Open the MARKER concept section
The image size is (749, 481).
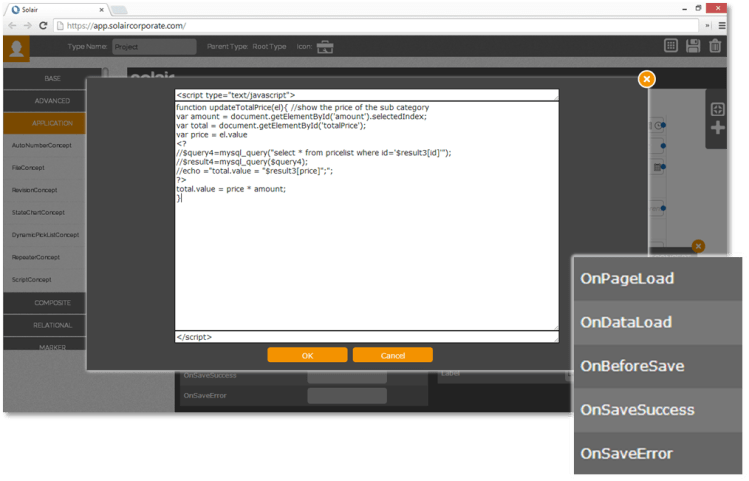click(45, 345)
